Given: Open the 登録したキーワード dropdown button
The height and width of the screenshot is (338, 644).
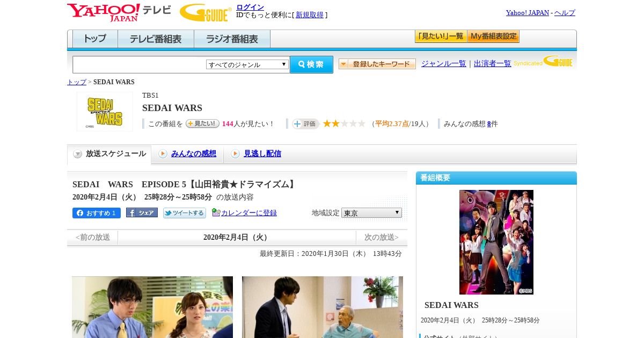Looking at the screenshot, I should (x=377, y=64).
